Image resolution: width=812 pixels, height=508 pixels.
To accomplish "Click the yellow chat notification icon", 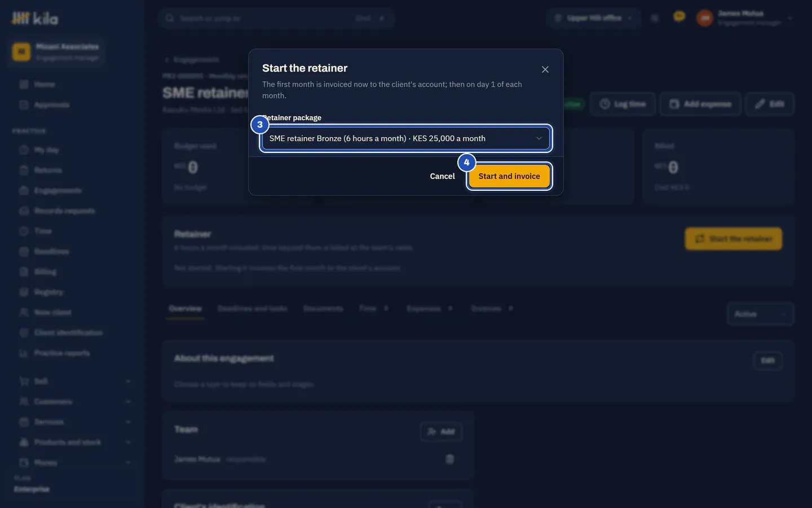I will (679, 17).
